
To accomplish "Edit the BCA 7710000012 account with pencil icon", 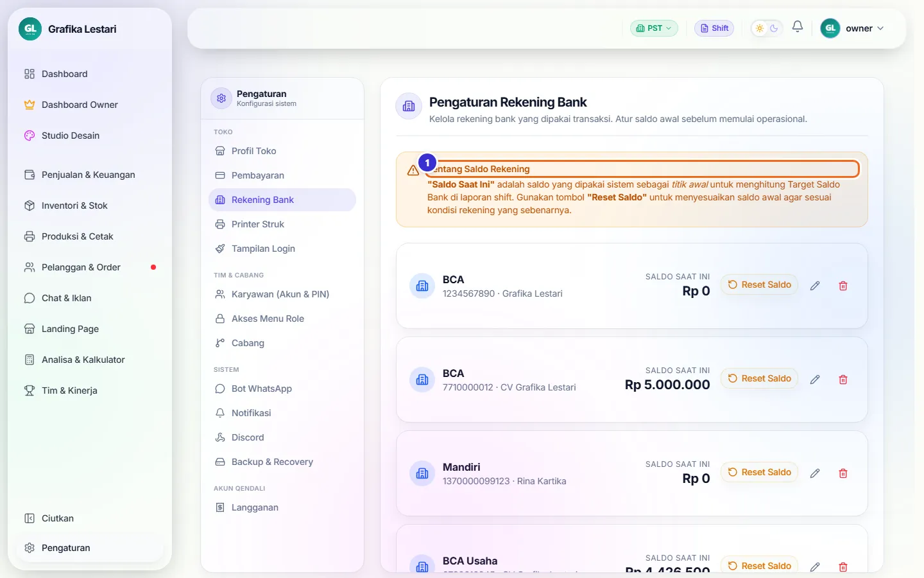I will (815, 380).
